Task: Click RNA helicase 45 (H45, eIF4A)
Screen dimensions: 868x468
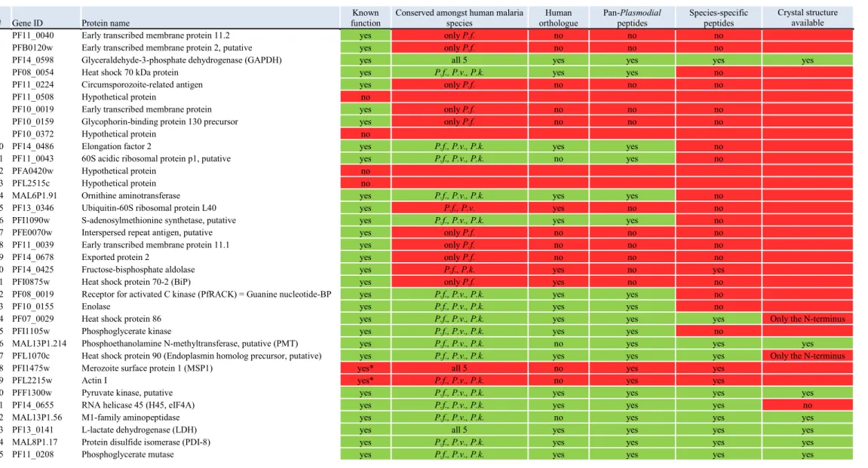Action: click(x=139, y=405)
